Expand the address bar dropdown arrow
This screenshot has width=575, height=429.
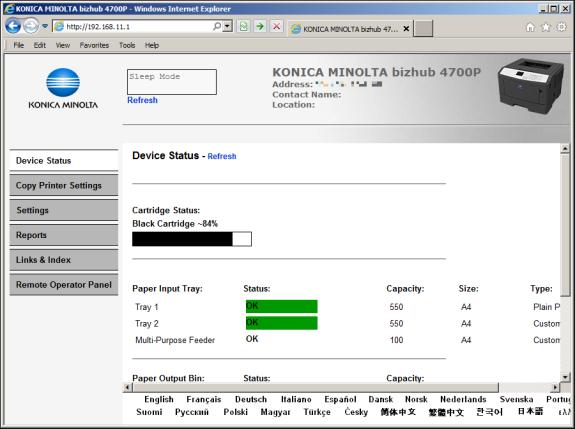coord(228,26)
